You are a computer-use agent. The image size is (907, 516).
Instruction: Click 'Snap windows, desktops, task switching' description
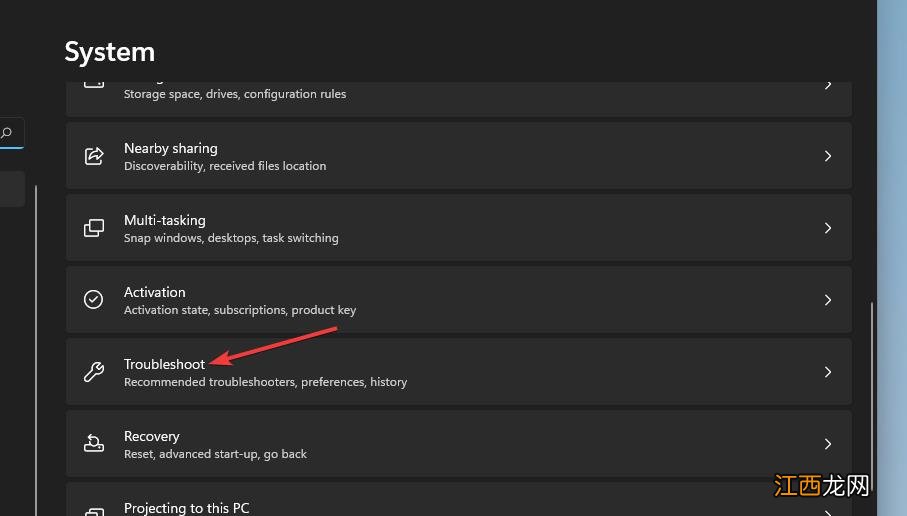click(x=231, y=238)
